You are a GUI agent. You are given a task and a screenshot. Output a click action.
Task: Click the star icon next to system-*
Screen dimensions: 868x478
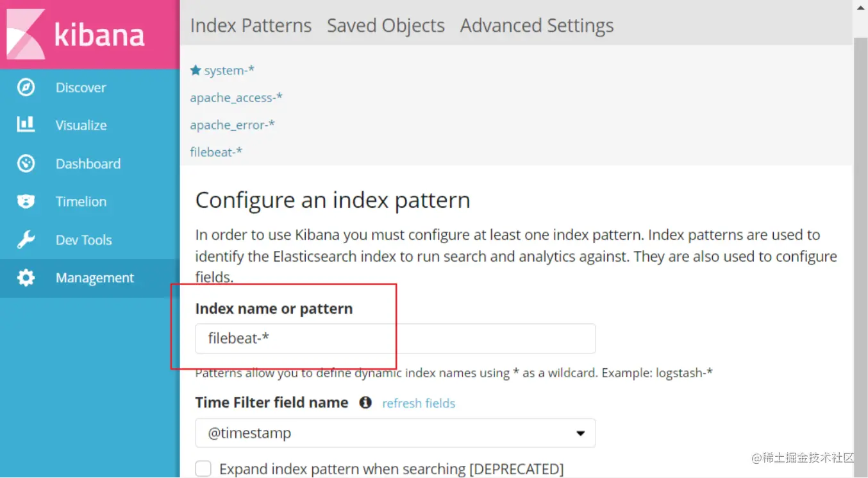point(196,71)
